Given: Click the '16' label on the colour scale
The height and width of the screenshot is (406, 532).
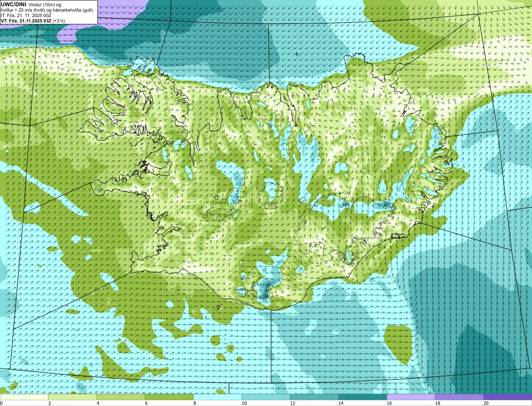Looking at the screenshot, I should (389, 403).
